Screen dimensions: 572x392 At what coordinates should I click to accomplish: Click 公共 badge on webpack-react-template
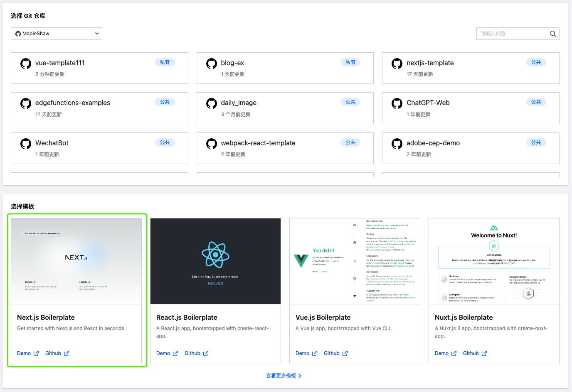(x=350, y=142)
